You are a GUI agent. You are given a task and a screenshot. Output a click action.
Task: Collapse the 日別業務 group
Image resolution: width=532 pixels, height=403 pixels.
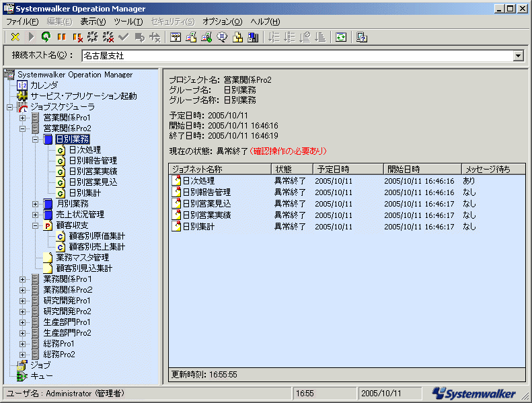click(35, 139)
